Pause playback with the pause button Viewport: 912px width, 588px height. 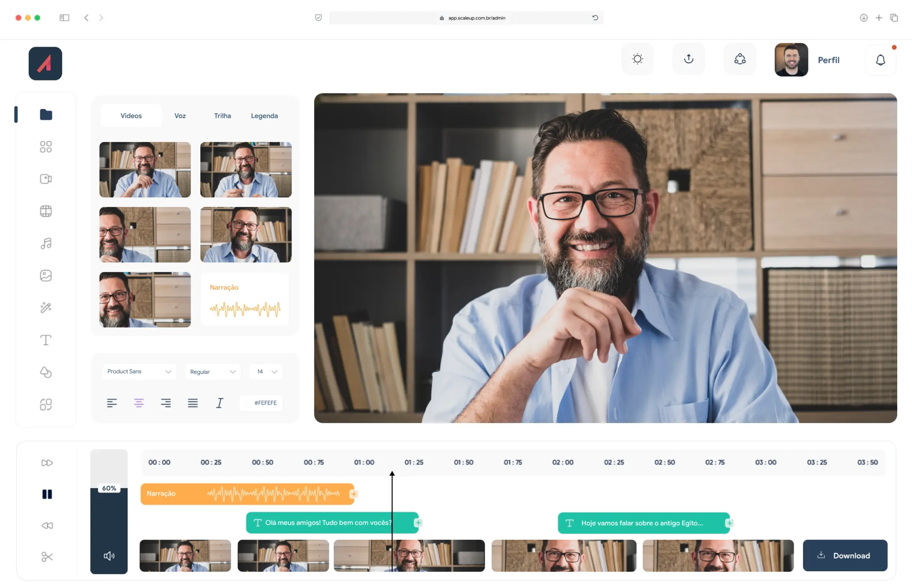coord(47,494)
